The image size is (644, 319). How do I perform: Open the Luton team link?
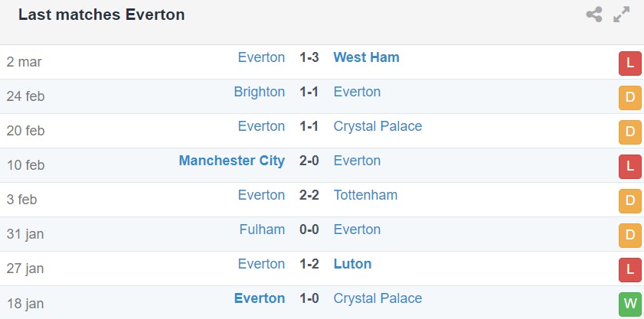(352, 264)
